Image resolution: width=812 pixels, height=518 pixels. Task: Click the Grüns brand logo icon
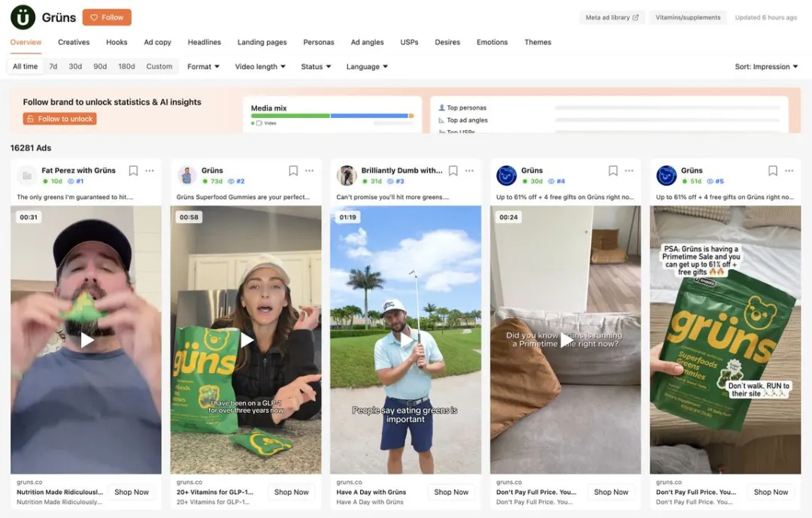point(23,17)
